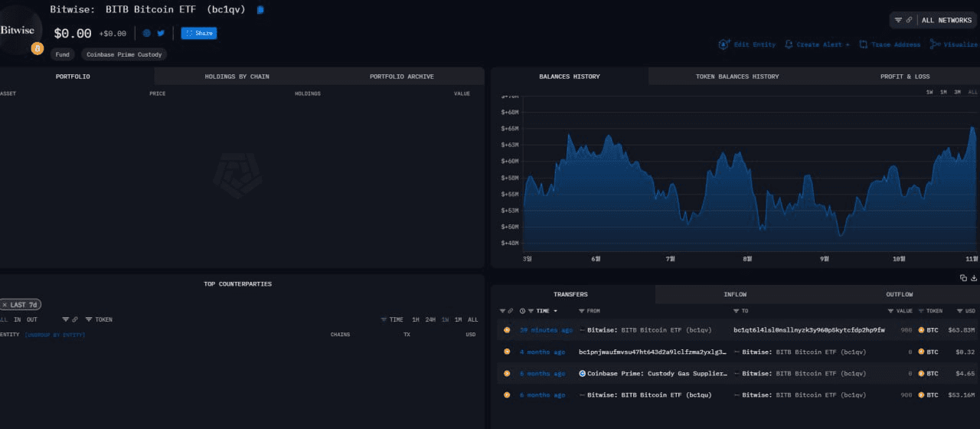Click Edit Entity
This screenshot has height=429, width=980.
747,44
